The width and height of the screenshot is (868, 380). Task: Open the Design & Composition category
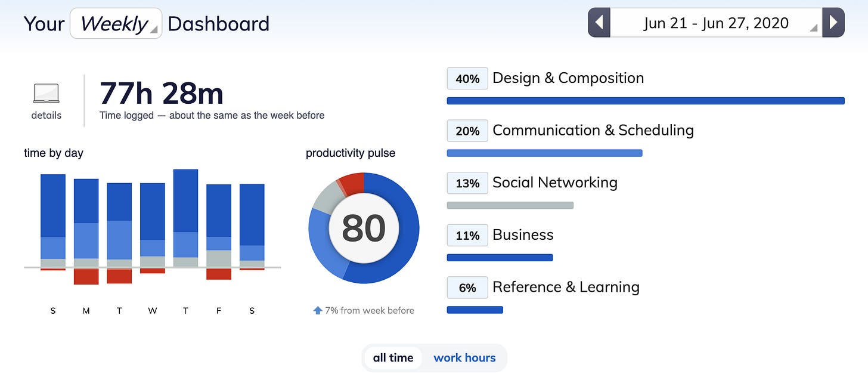click(x=568, y=78)
